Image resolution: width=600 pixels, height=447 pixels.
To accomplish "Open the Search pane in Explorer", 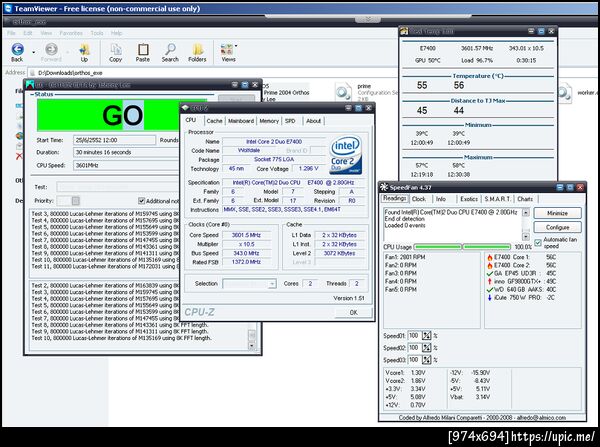I will pos(170,53).
